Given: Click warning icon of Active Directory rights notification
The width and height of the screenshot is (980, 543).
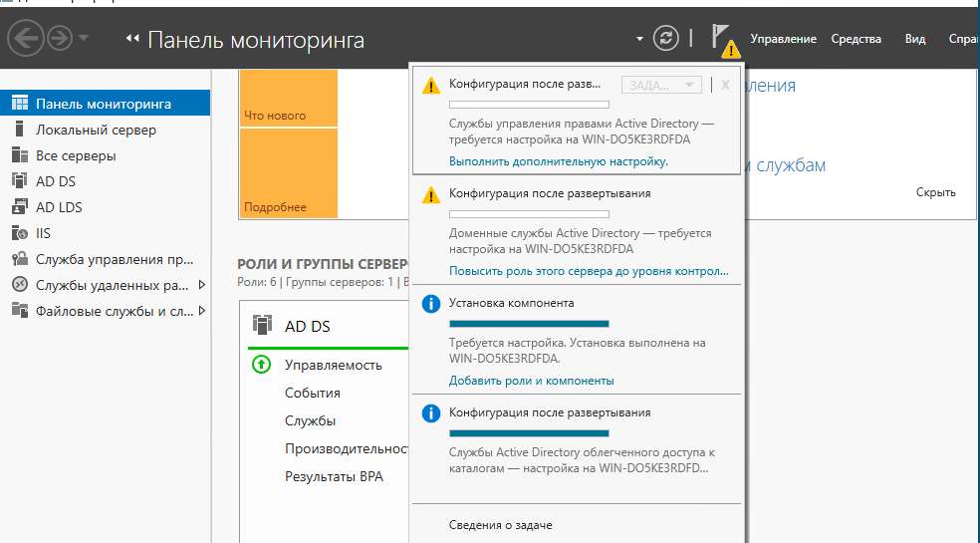Looking at the screenshot, I should tap(430, 86).
